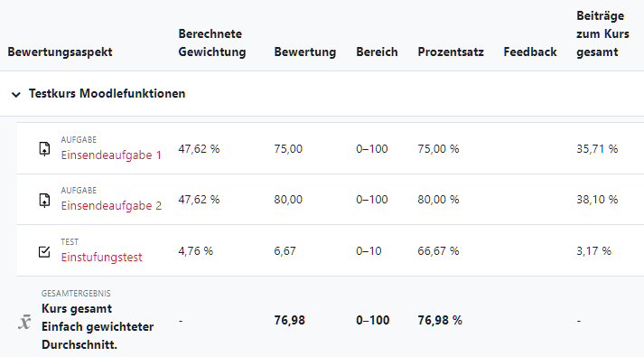Click the 76,98 % total percentage cell

coord(440,321)
